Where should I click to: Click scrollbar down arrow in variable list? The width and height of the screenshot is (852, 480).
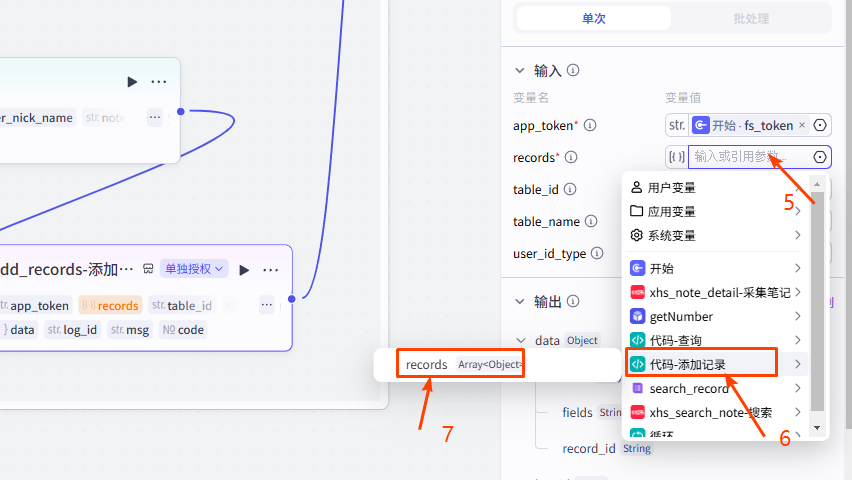coord(817,428)
